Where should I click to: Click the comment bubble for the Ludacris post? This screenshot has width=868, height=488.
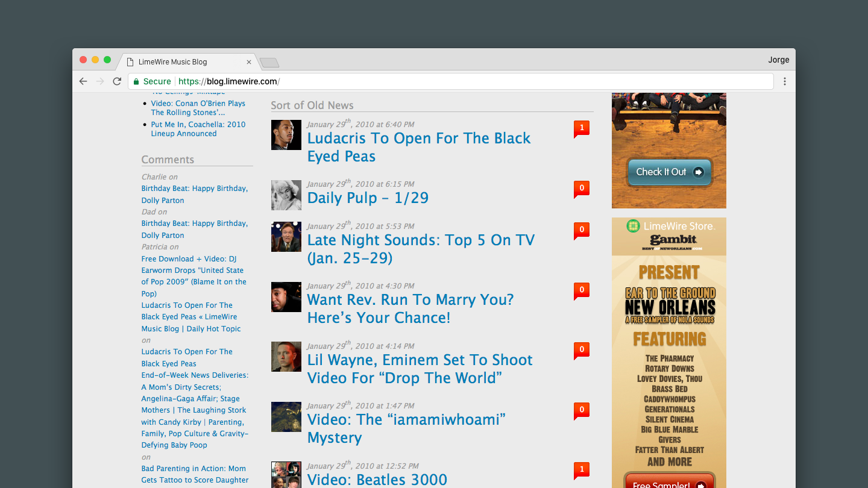(x=581, y=128)
